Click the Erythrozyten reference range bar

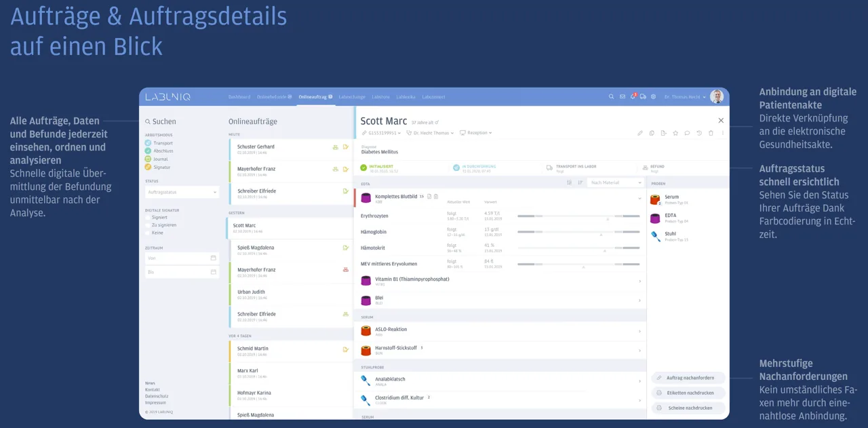point(578,216)
